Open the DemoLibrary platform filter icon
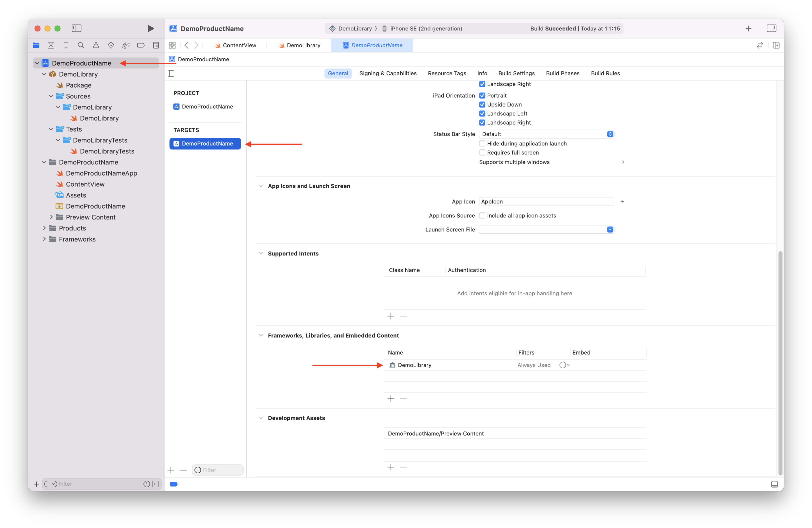The height and width of the screenshot is (528, 812). (x=564, y=365)
